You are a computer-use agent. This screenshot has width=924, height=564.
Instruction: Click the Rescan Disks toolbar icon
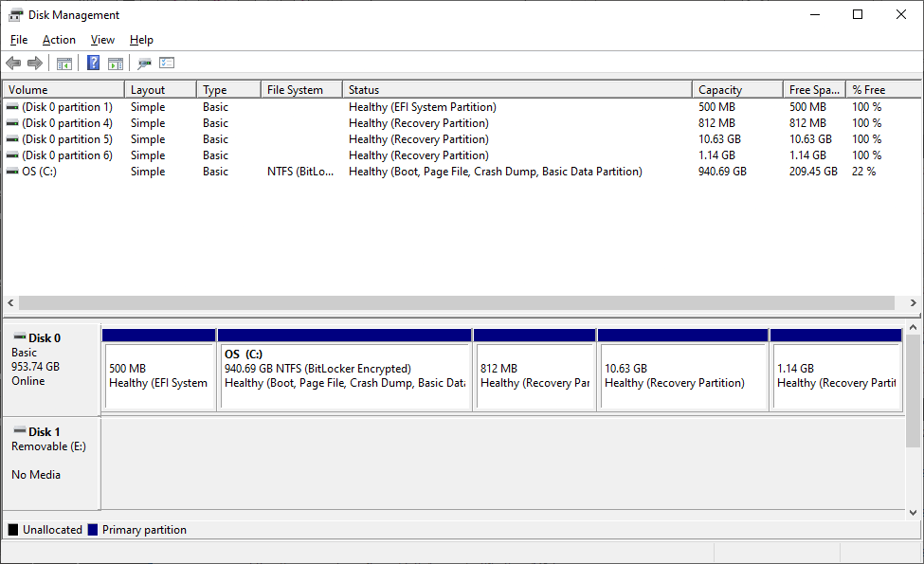[144, 64]
